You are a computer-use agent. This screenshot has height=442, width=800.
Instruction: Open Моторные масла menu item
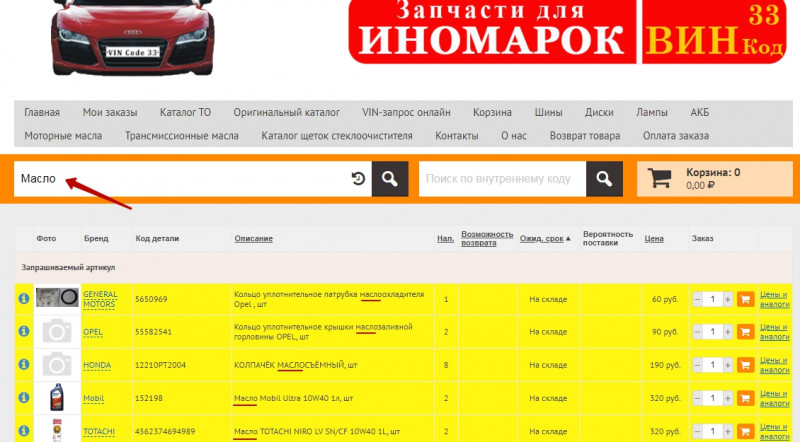click(63, 136)
